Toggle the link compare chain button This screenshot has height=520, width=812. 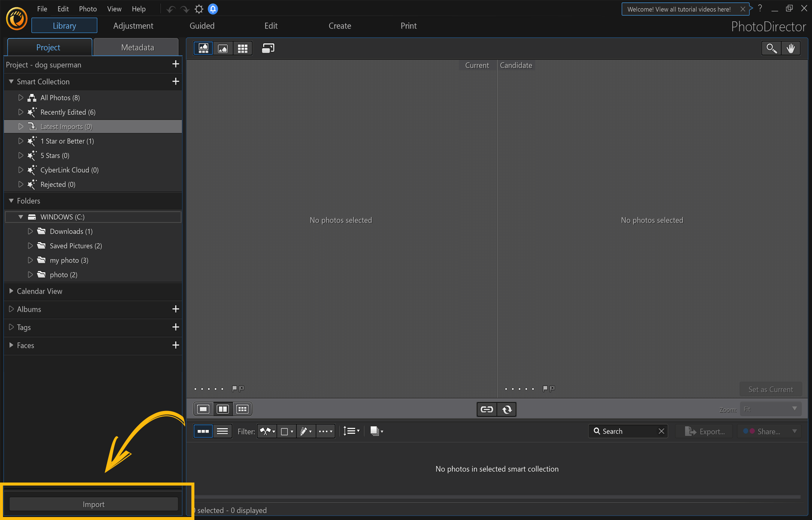click(x=486, y=409)
